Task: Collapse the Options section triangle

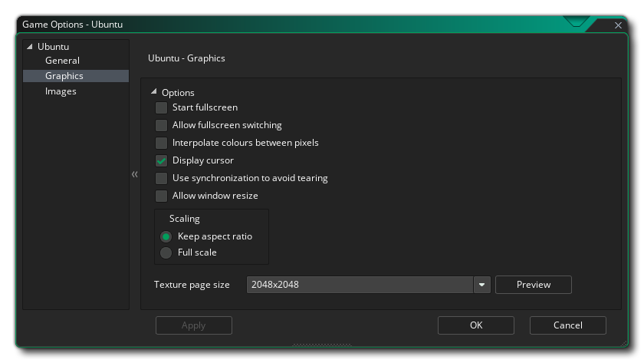Action: tap(153, 91)
